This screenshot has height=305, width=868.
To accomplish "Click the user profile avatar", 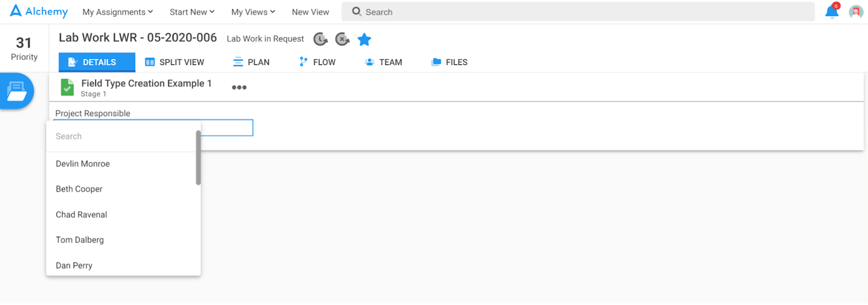I will (x=856, y=11).
